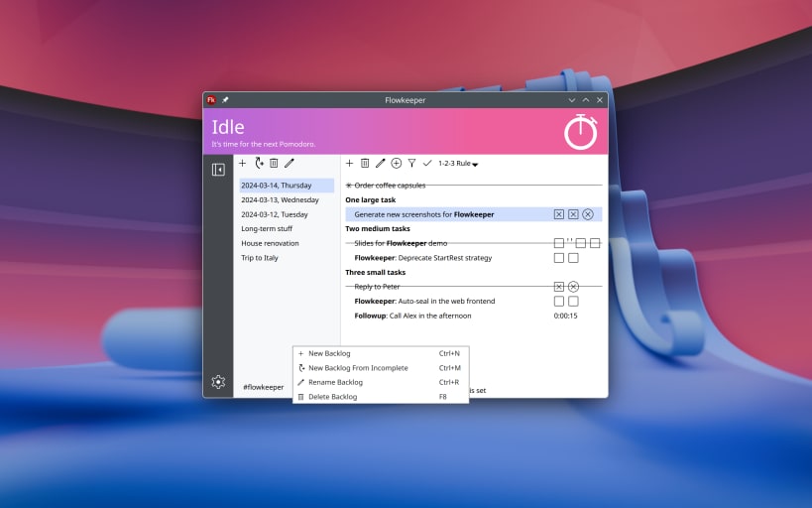Mark item complete with checkmark icon
812x508 pixels.
click(x=427, y=164)
